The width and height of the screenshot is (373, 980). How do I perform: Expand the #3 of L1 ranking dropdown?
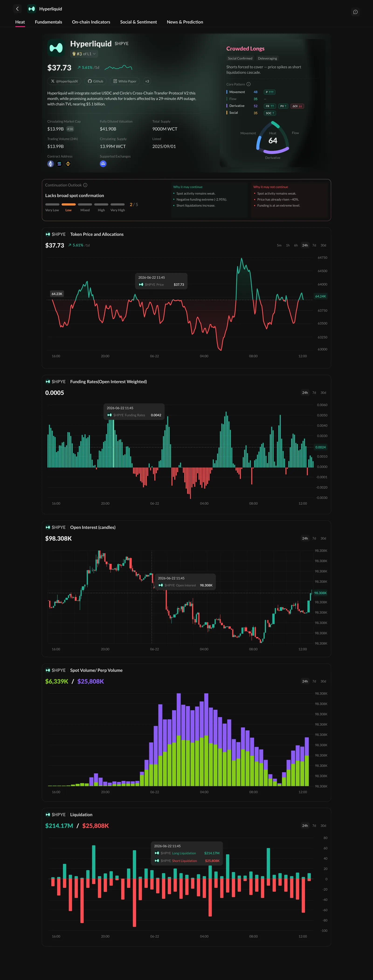[x=84, y=54]
